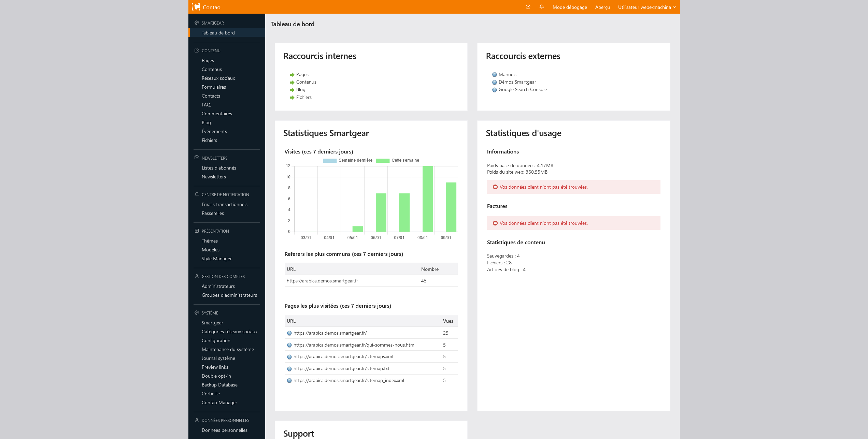The image size is (868, 439).
Task: Open Contao Manager in sidebar
Action: (x=219, y=403)
